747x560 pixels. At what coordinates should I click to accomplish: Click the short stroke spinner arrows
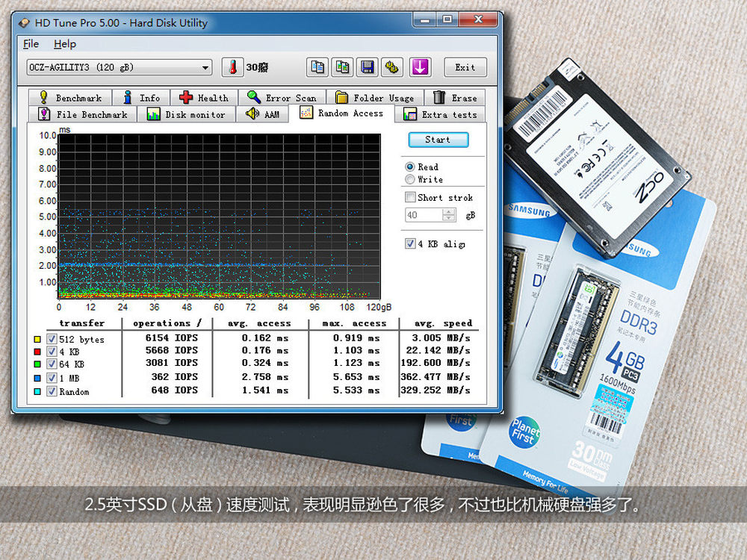coord(449,215)
